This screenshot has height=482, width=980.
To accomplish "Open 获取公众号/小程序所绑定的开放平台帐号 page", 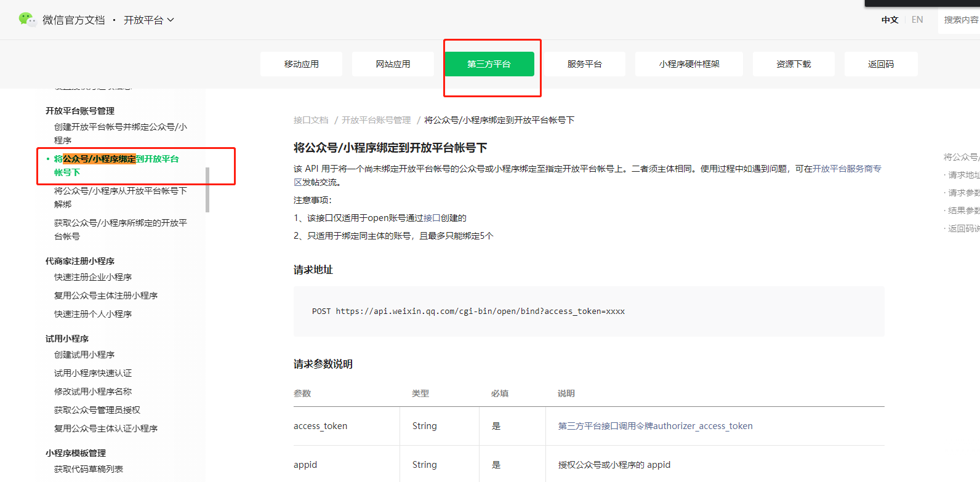I will 121,230.
